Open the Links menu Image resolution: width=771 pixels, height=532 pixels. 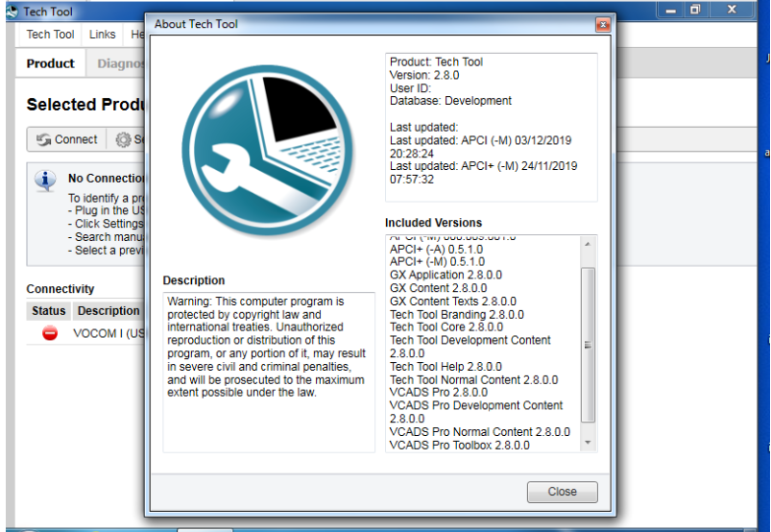103,35
